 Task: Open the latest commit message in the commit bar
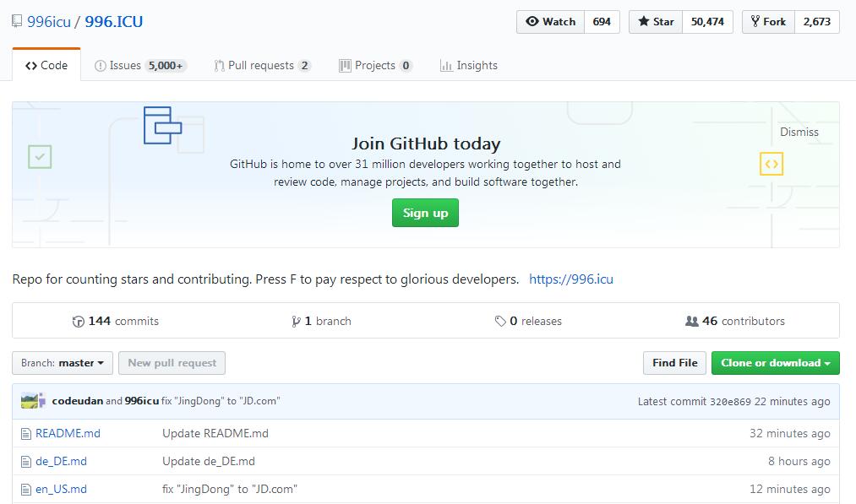[x=221, y=401]
